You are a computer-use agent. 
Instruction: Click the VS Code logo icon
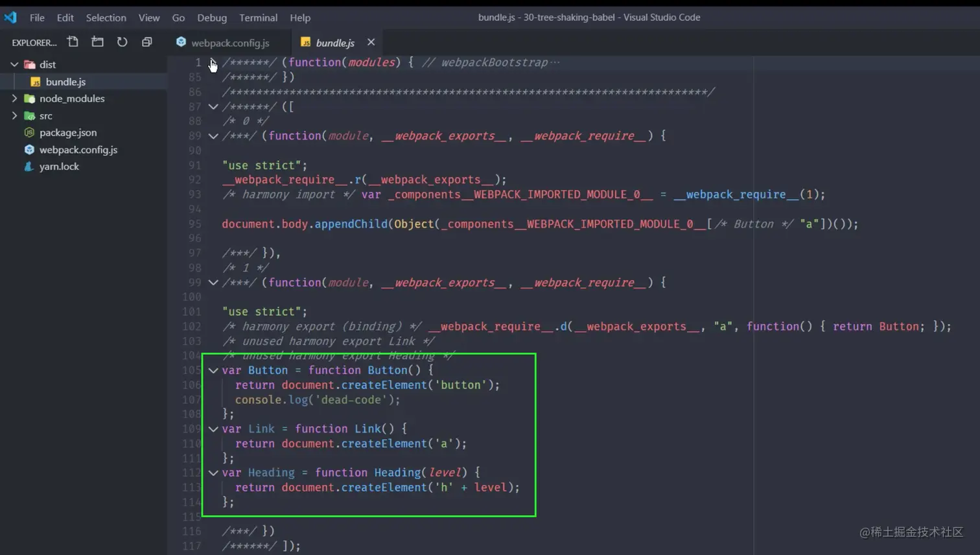point(10,18)
